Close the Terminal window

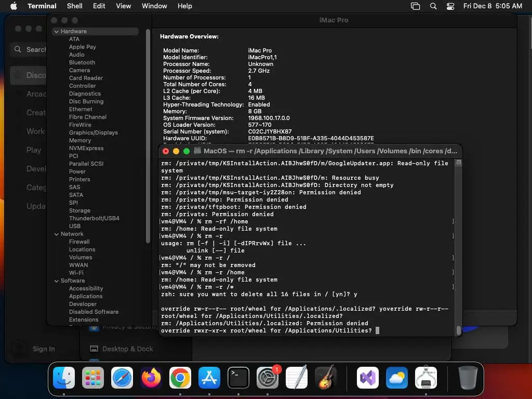pos(166,151)
